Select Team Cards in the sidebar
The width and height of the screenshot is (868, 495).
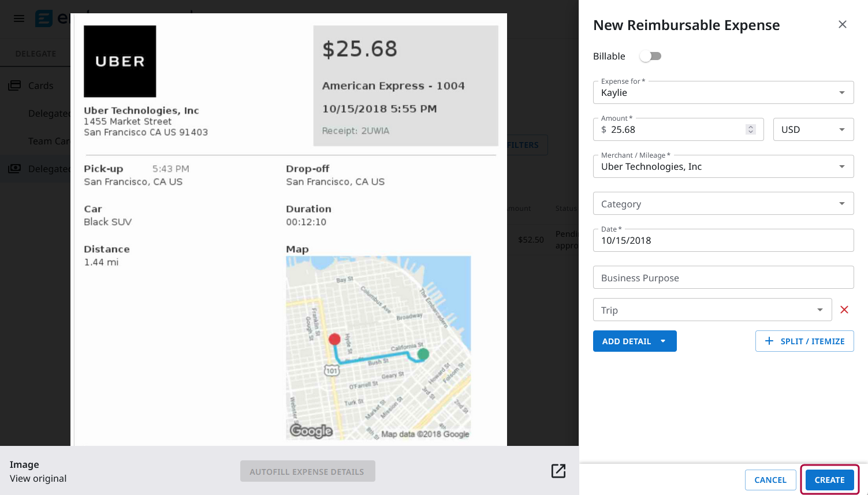click(49, 140)
